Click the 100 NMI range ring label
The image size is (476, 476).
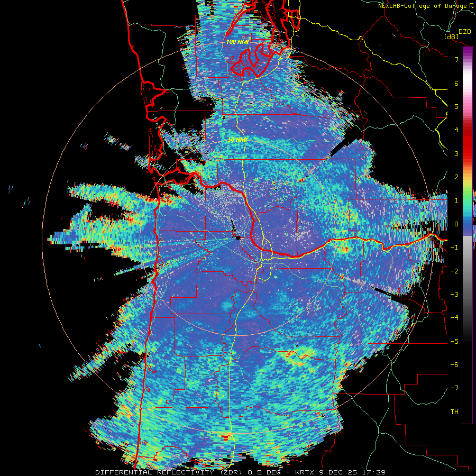(x=237, y=42)
